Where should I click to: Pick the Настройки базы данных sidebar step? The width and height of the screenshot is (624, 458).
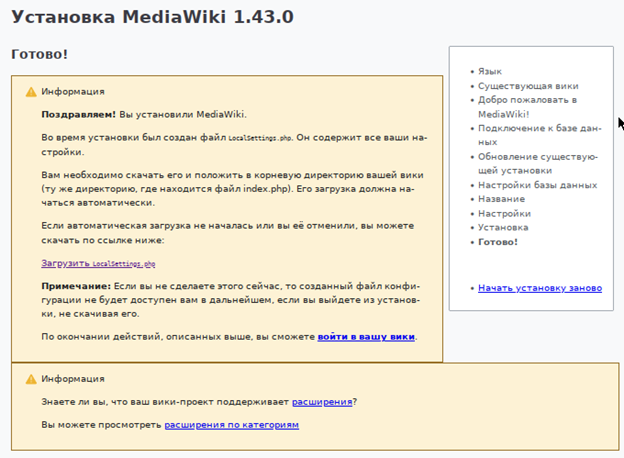pyautogui.click(x=538, y=185)
